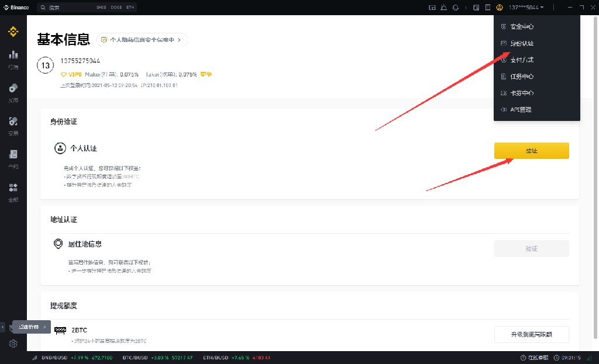Image resolution: width=599 pixels, height=364 pixels.
Task: Click the network signal strength icon
Action: 590,358
